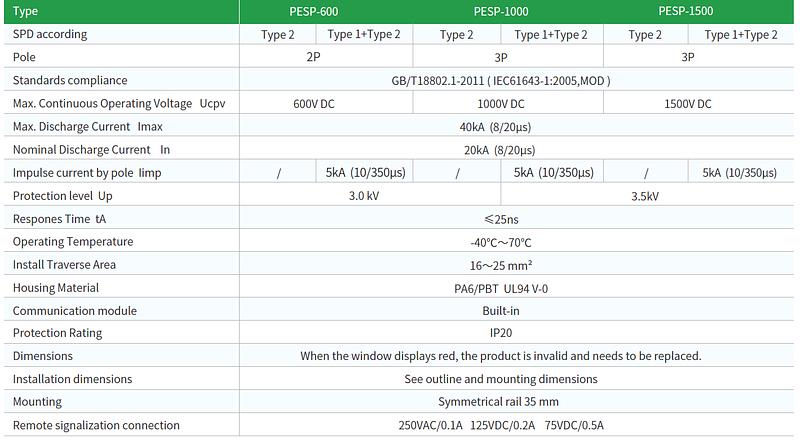Click the PESP-1500 column header
The image size is (800, 441).
686,12
